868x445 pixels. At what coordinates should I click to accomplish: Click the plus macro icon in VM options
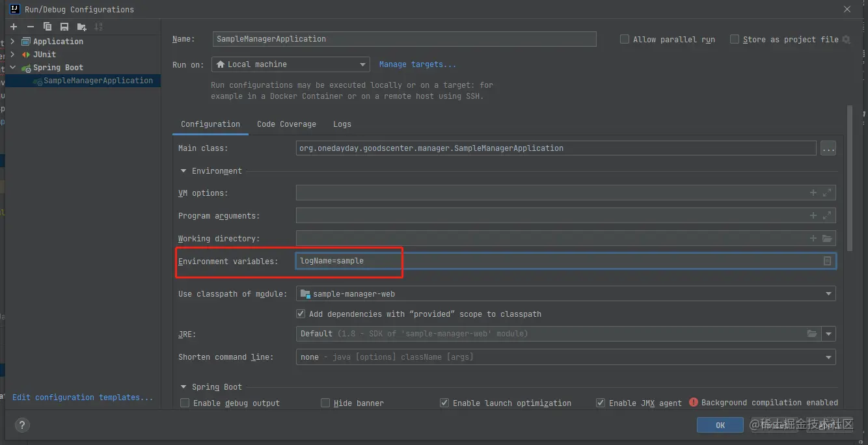pos(813,193)
